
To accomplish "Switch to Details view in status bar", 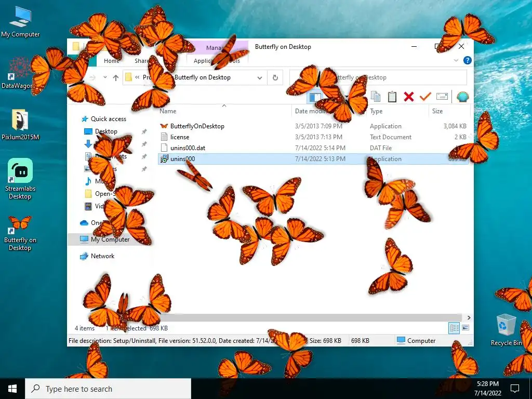I will click(x=454, y=328).
